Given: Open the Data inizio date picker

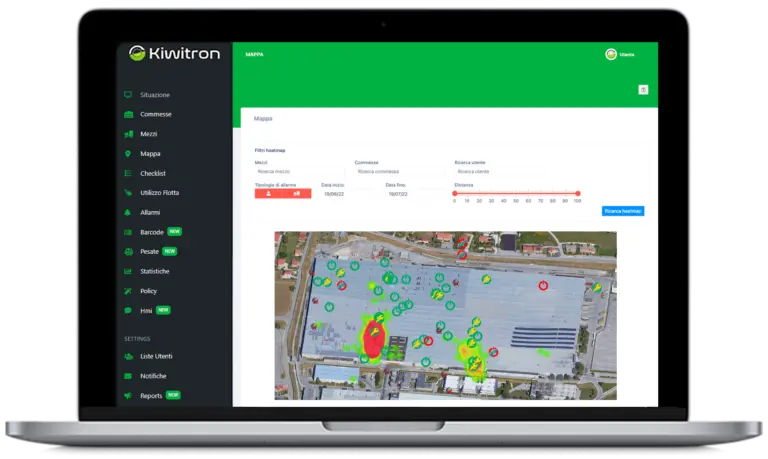Looking at the screenshot, I should (335, 194).
